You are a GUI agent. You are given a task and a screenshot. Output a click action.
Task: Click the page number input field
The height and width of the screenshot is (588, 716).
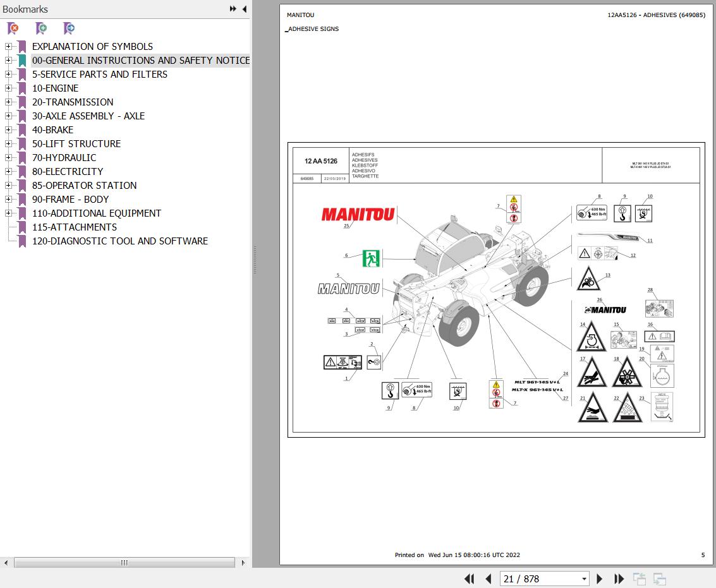(x=540, y=579)
